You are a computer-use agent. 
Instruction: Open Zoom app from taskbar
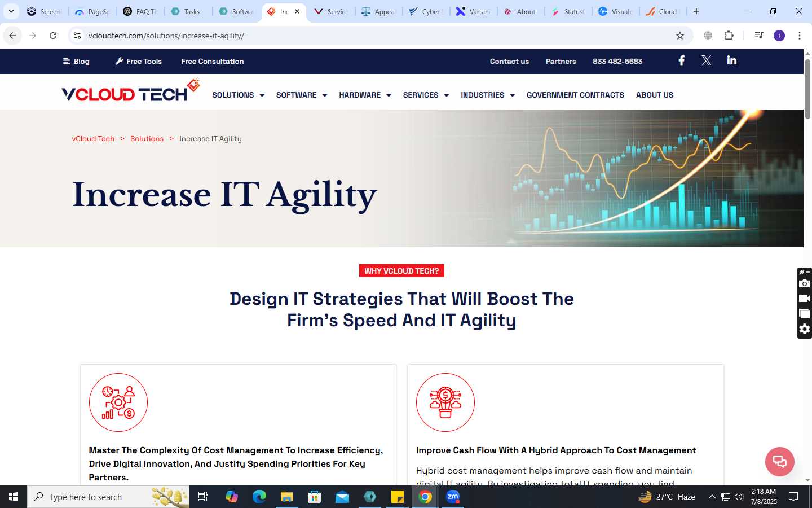[x=453, y=497]
